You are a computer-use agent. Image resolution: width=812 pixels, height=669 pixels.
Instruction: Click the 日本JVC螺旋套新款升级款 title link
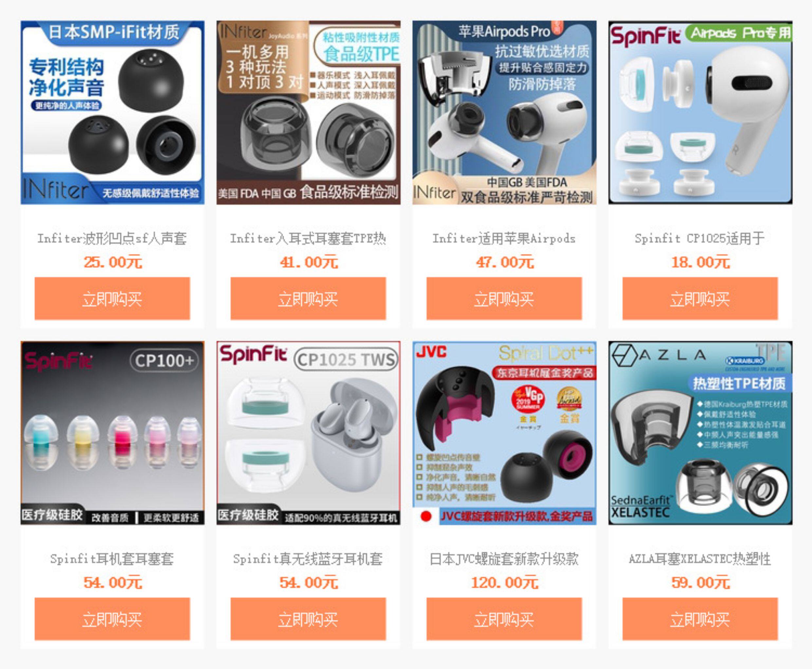504,559
